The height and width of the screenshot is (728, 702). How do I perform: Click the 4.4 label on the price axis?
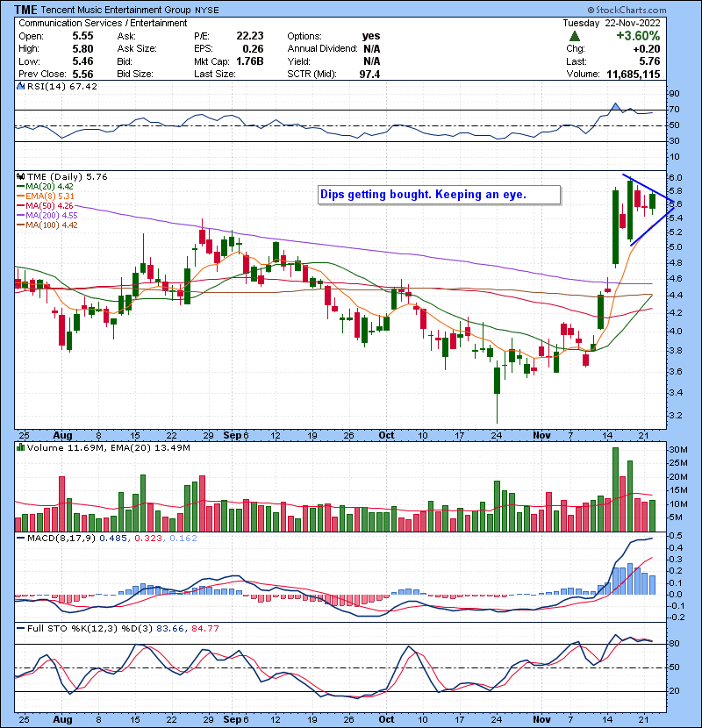[676, 296]
